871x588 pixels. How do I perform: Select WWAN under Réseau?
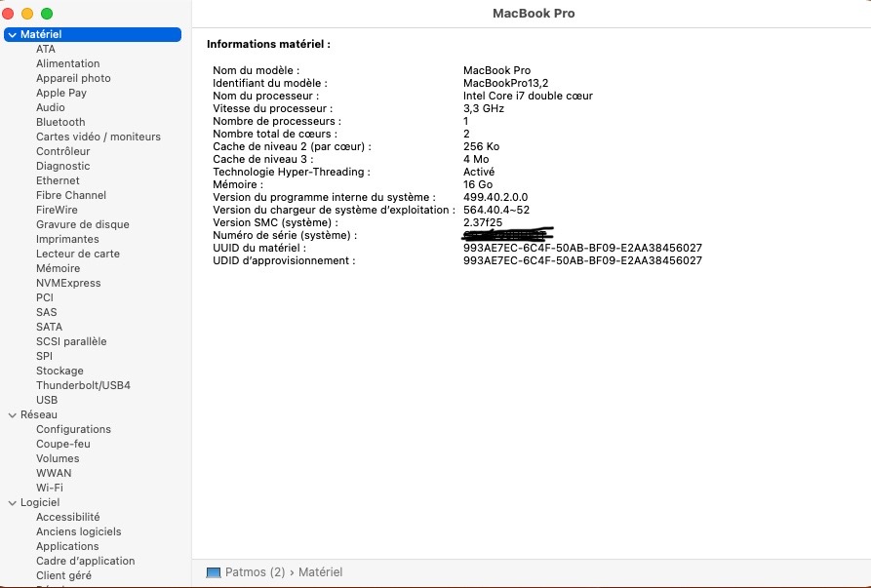point(54,473)
